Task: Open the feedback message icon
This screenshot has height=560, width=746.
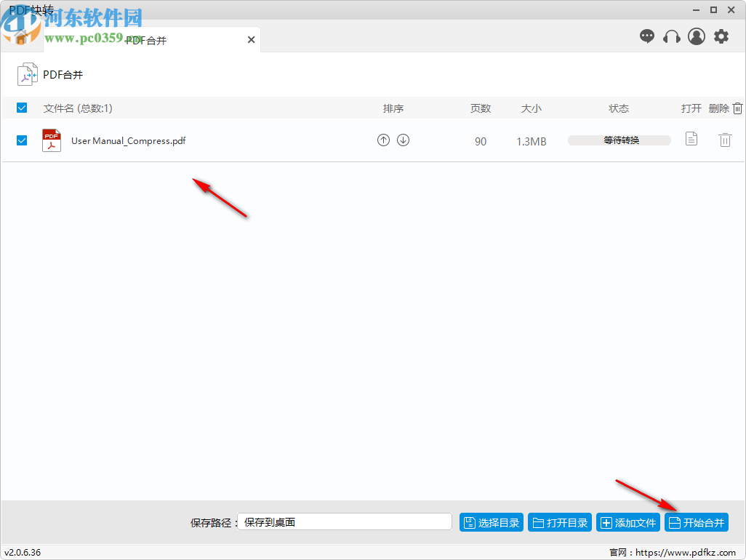Action: point(646,36)
